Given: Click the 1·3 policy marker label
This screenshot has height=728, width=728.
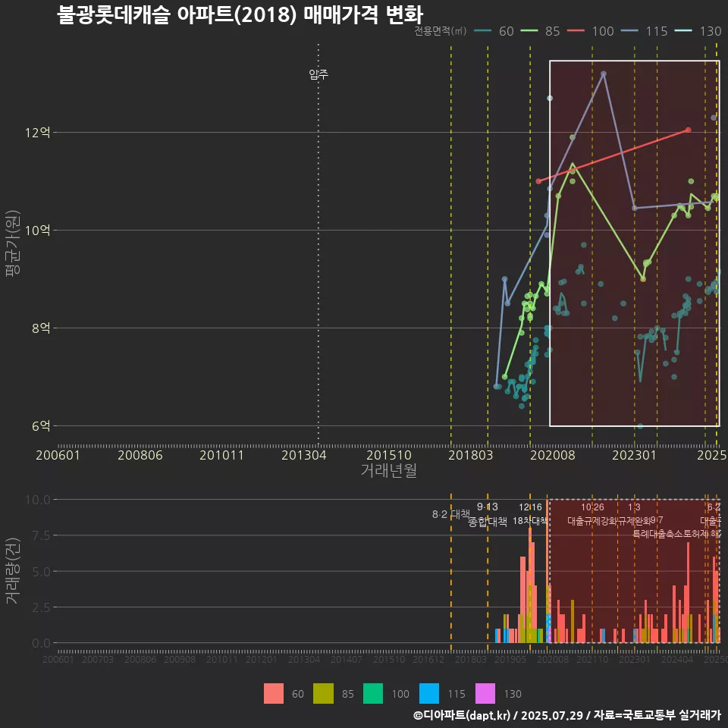Looking at the screenshot, I should (x=634, y=507).
